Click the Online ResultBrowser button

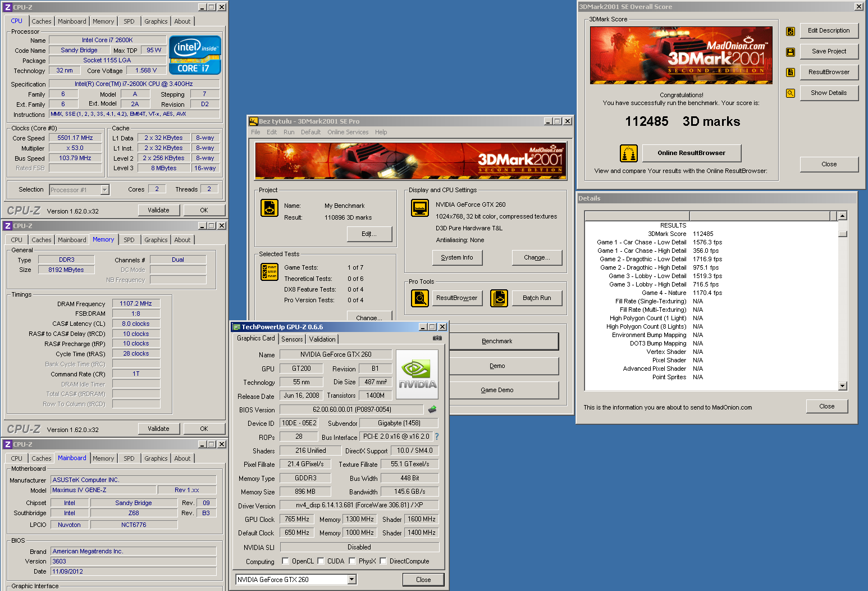(692, 153)
